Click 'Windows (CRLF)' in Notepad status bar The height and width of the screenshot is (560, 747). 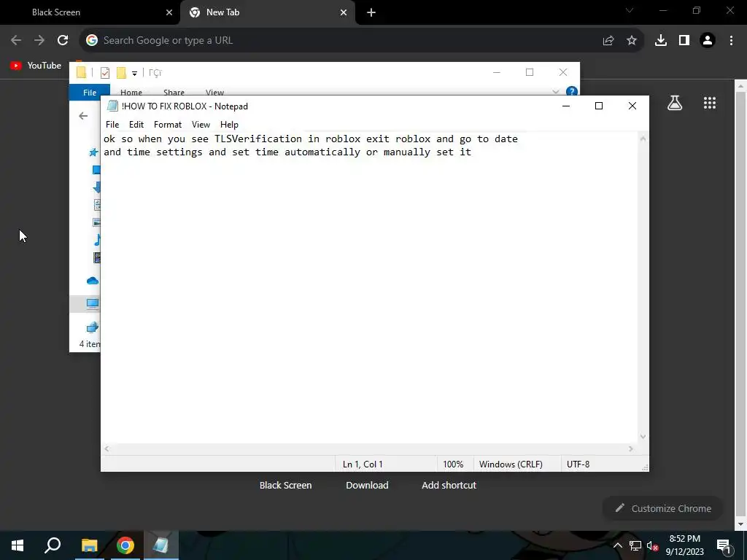click(511, 464)
